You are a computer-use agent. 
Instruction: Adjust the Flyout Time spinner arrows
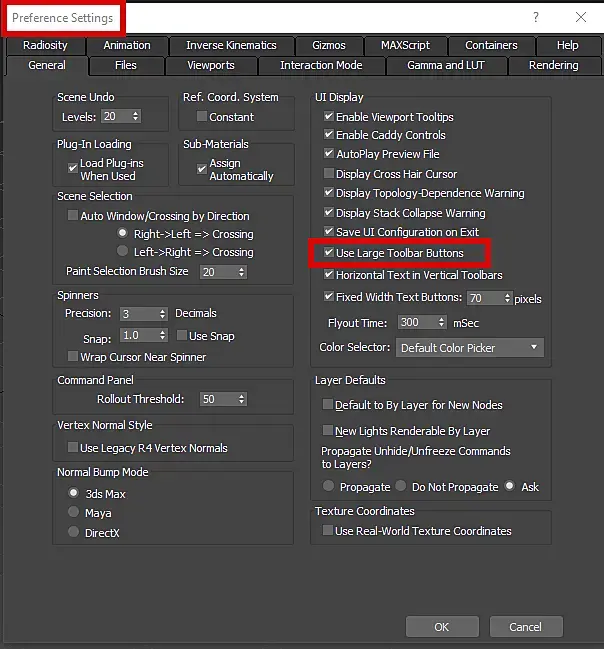[442, 322]
